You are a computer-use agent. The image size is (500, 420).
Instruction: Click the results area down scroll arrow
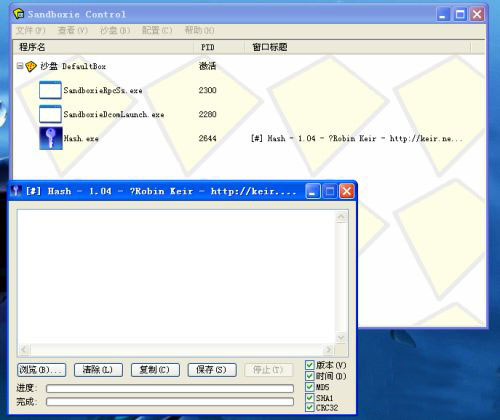[341, 338]
